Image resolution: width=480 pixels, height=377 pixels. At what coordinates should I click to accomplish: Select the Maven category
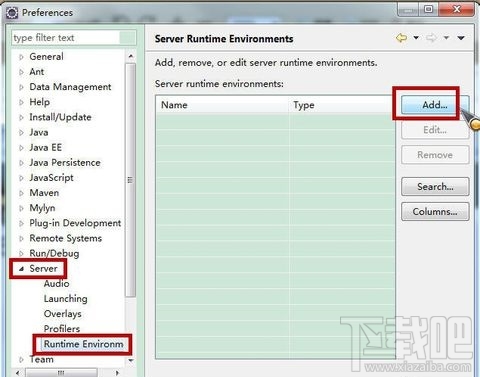pos(44,193)
